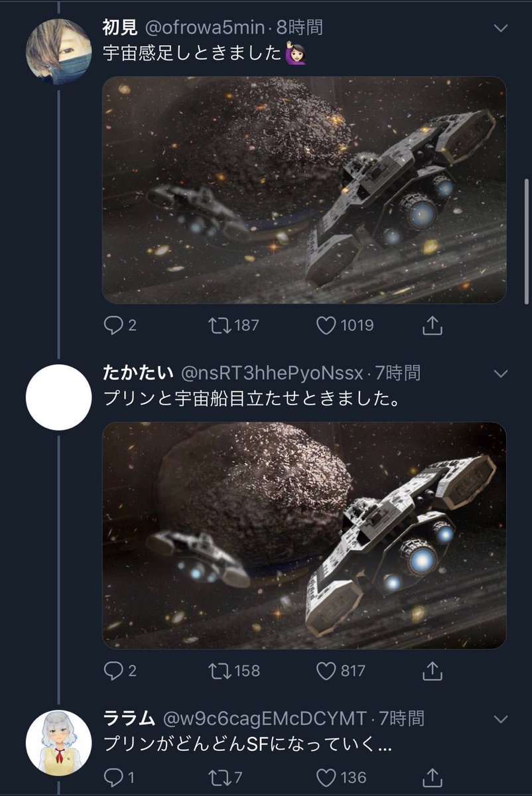
Task: Open @w9c6cagEMcDCYMT profile via username
Action: pos(264,719)
